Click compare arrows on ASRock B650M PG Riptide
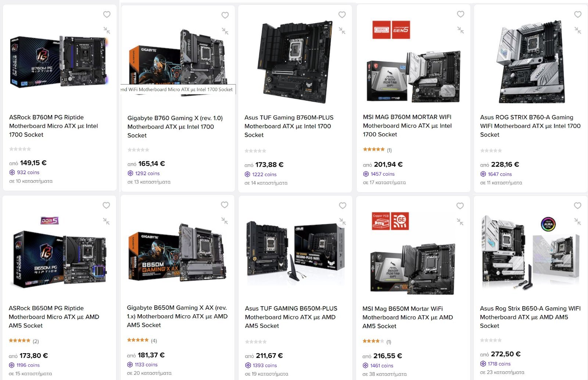588x380 pixels. pos(106,221)
